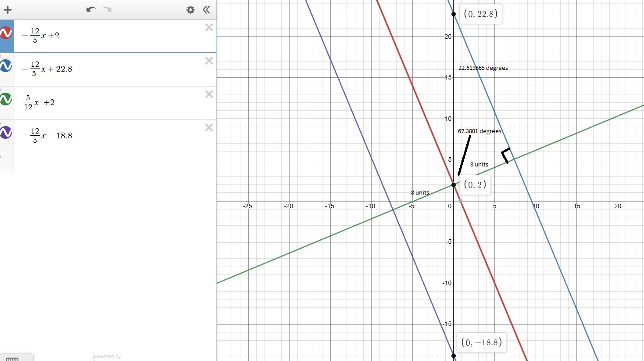Click the undo arrow
Screen dimensions: 644x361
[x=91, y=9]
